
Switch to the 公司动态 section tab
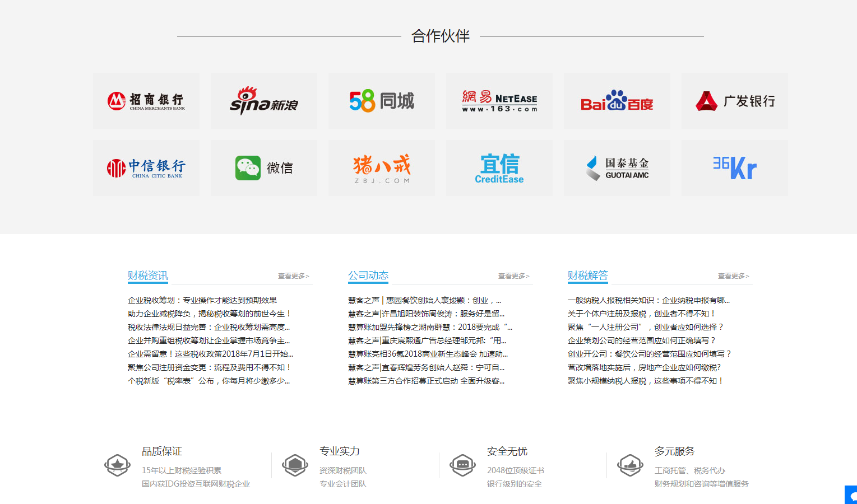(368, 276)
